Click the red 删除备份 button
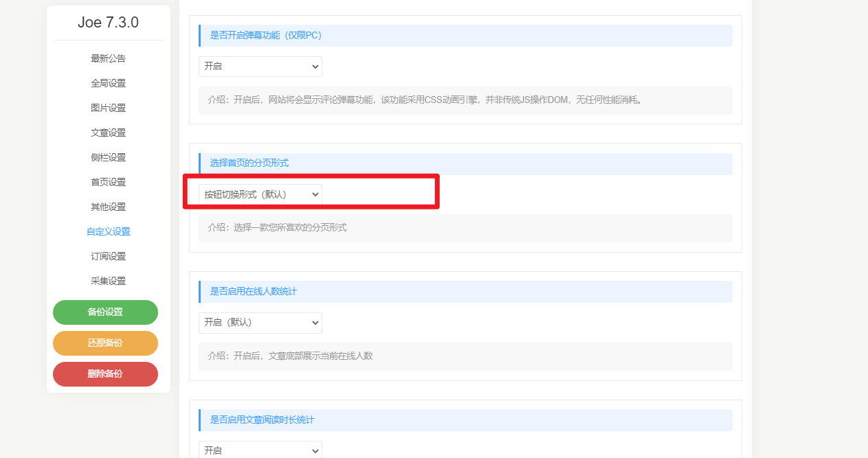The width and height of the screenshot is (868, 458). coord(105,374)
